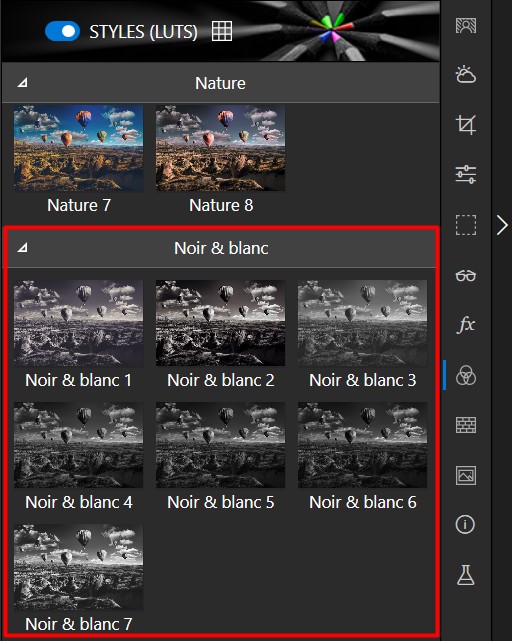Open the picture frame icon

coord(466,475)
